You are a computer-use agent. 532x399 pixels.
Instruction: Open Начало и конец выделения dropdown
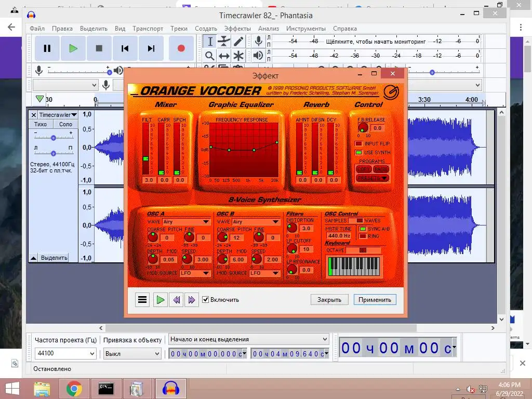click(249, 339)
